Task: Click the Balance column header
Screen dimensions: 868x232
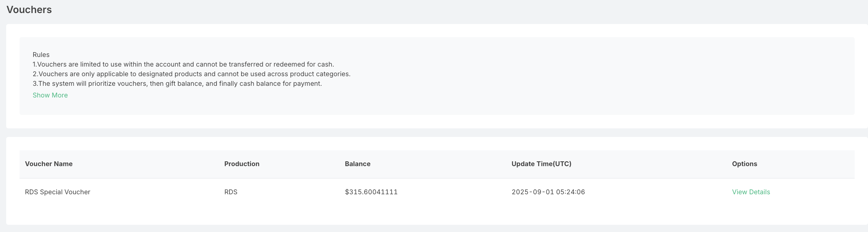Action: coord(357,164)
